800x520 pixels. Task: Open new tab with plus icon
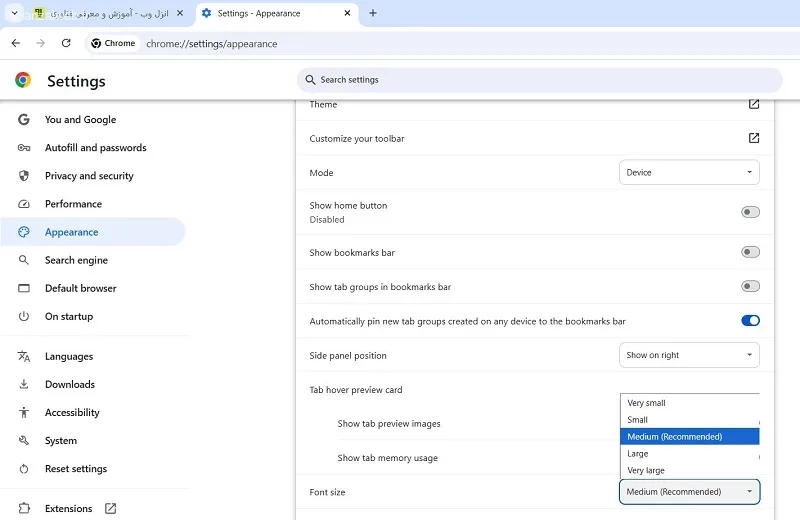(x=373, y=13)
